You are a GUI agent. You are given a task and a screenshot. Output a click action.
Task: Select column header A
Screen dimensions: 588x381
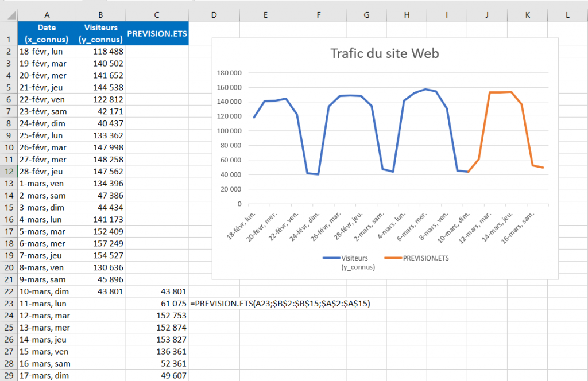tap(47, 14)
